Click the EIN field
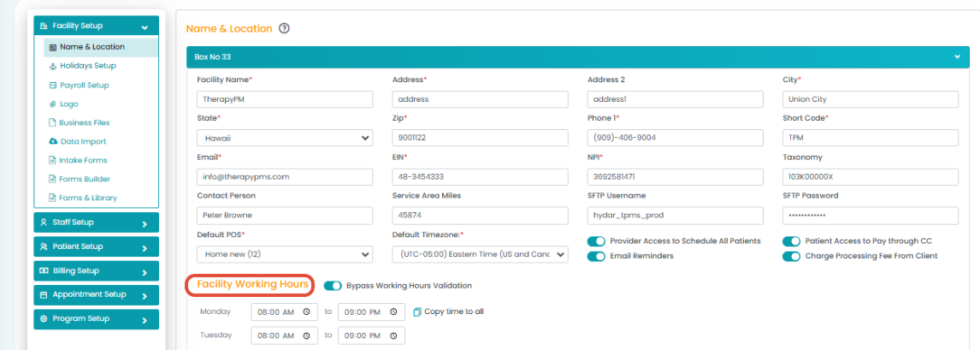This screenshot has height=350, width=980. 480,177
